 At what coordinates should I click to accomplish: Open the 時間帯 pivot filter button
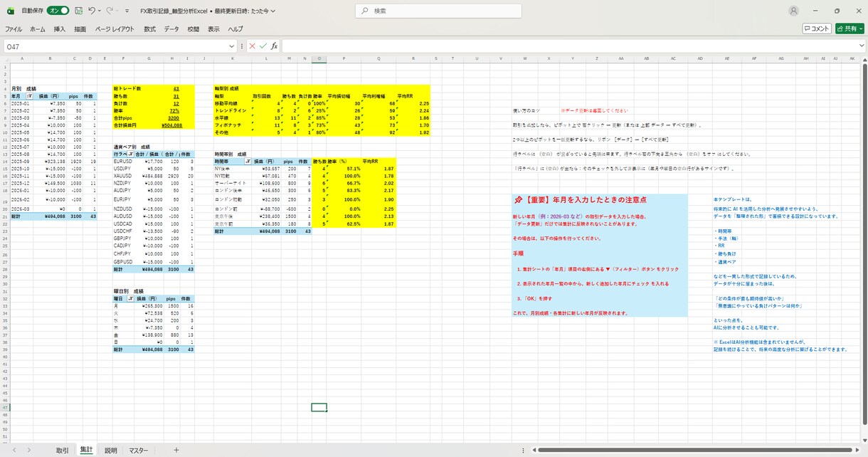(249, 162)
